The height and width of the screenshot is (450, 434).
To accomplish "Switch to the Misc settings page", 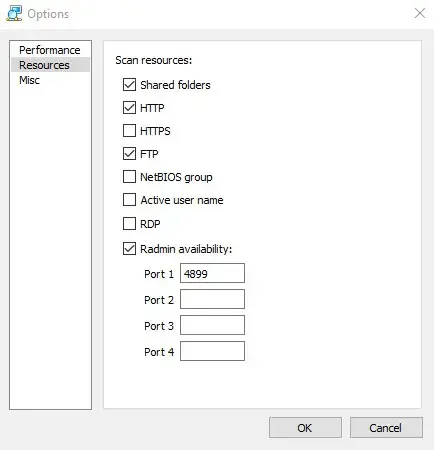I will pyautogui.click(x=50, y=80).
